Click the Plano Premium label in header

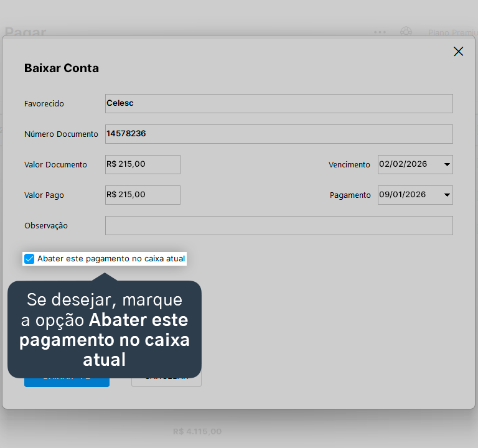(x=452, y=32)
